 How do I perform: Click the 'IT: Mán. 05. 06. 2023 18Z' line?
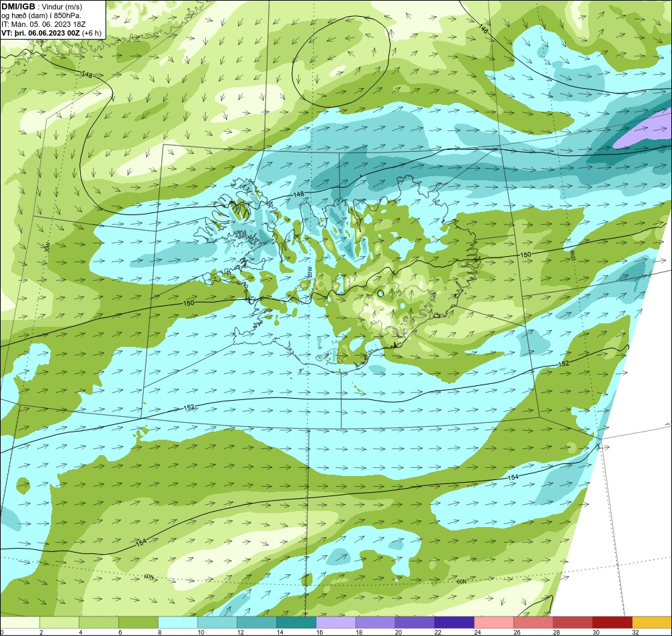44,24
